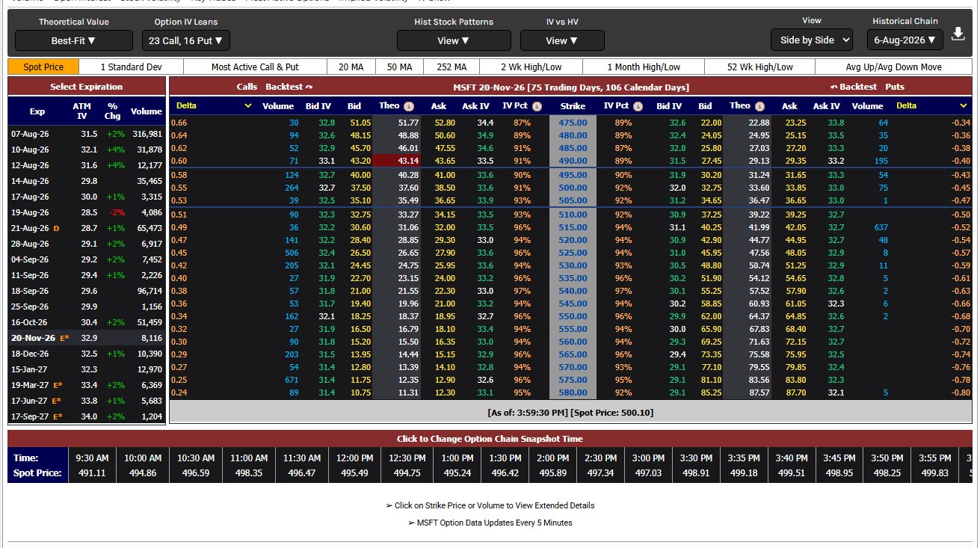Expand the Option IV Leans dropdown
The height and width of the screenshot is (548, 980).
tap(185, 40)
